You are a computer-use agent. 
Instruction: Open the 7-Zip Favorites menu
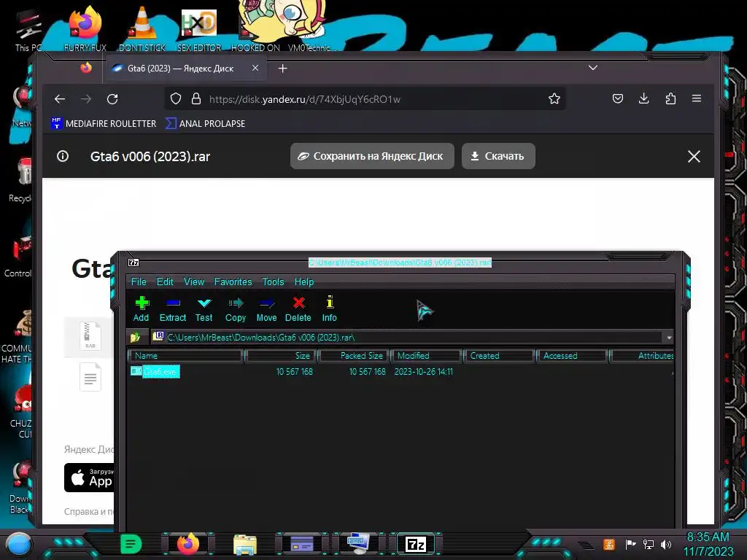coord(233,281)
